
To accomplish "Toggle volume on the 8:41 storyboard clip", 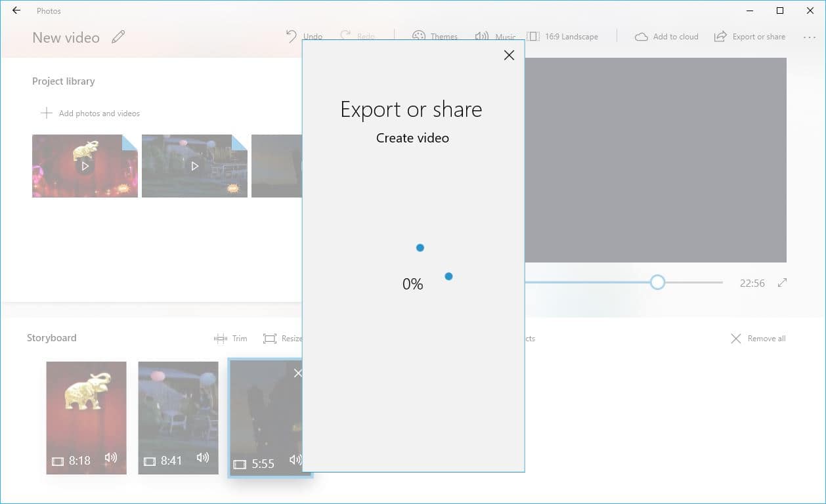I will [204, 459].
